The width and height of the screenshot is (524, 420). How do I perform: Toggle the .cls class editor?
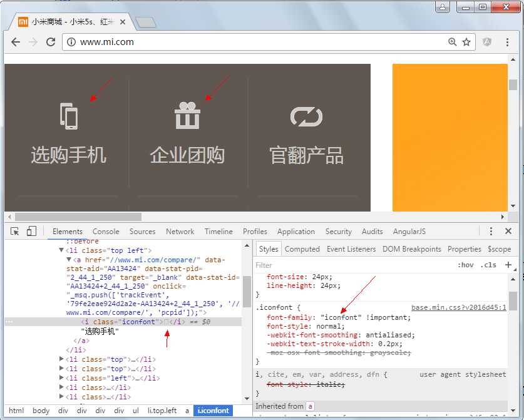click(x=488, y=265)
